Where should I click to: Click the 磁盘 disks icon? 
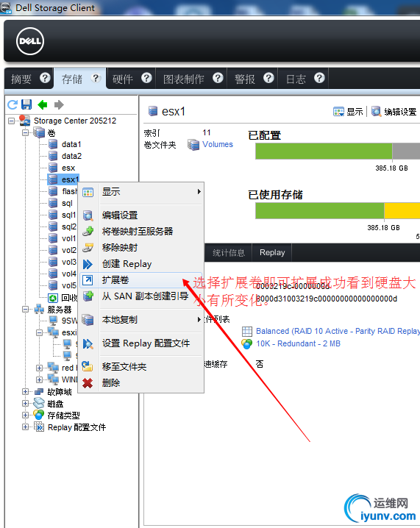click(x=39, y=404)
